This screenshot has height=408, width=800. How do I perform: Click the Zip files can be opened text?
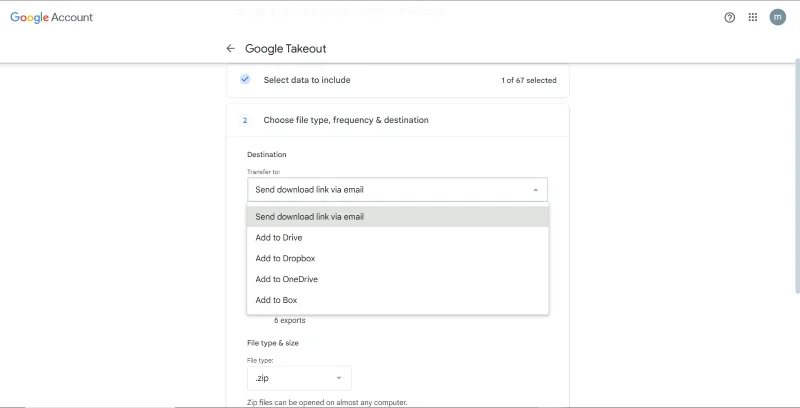[327, 402]
